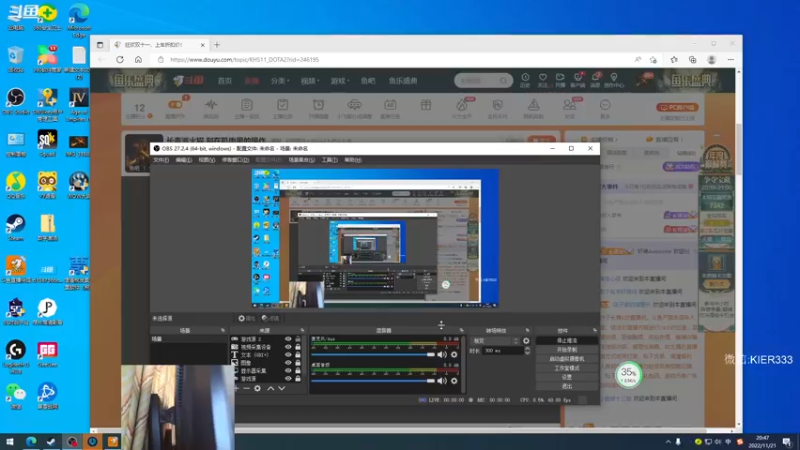
Task: Click the Windows Start button
Action: [x=10, y=442]
